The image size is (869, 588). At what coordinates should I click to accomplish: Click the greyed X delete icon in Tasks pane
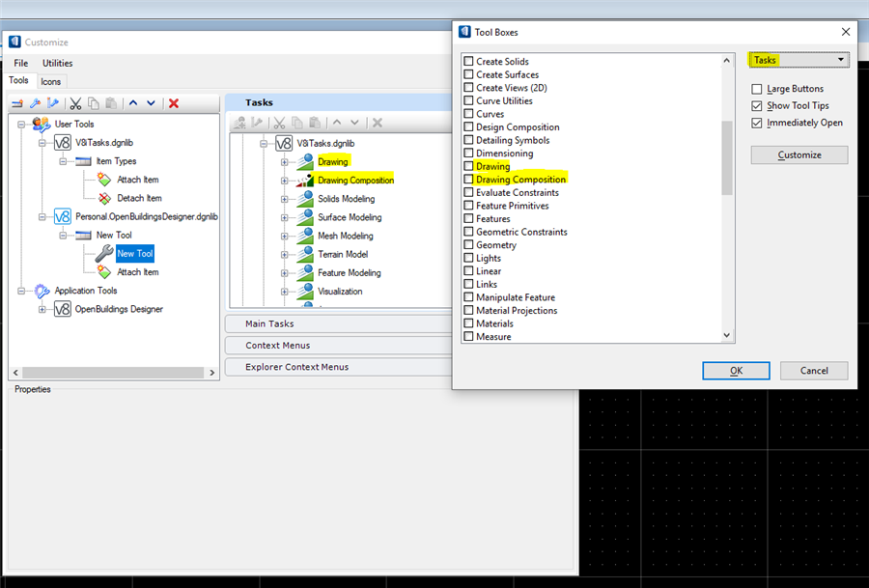coord(378,123)
